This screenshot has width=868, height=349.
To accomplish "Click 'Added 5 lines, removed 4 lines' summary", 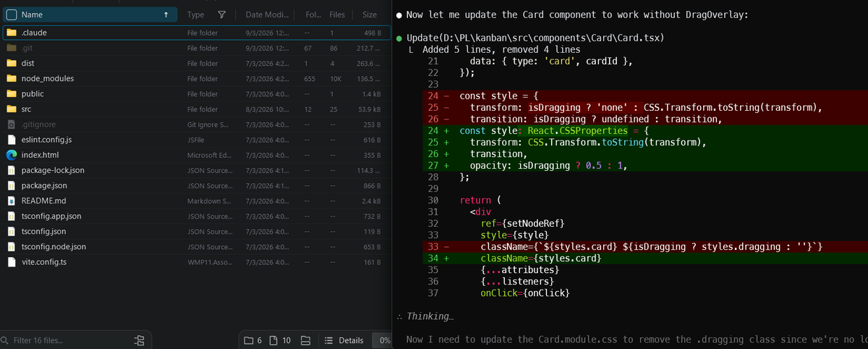I will 501,49.
